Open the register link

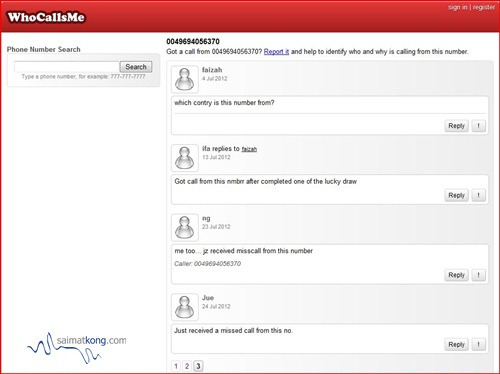(x=484, y=7)
